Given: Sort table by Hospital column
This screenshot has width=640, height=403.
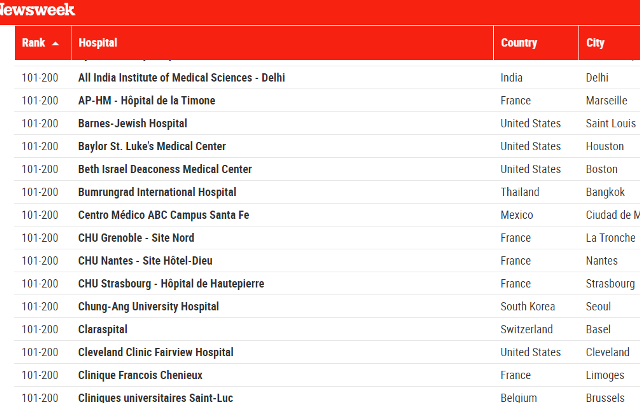Looking at the screenshot, I should point(282,43).
